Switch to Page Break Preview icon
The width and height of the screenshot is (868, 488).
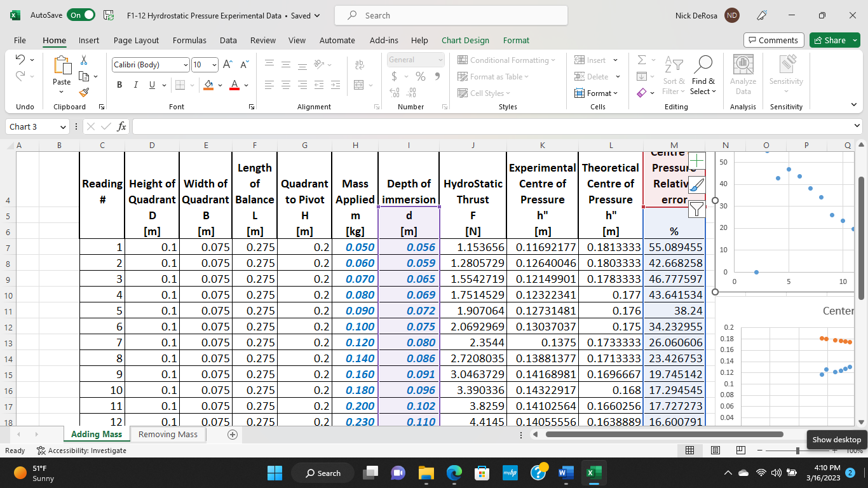pos(740,451)
